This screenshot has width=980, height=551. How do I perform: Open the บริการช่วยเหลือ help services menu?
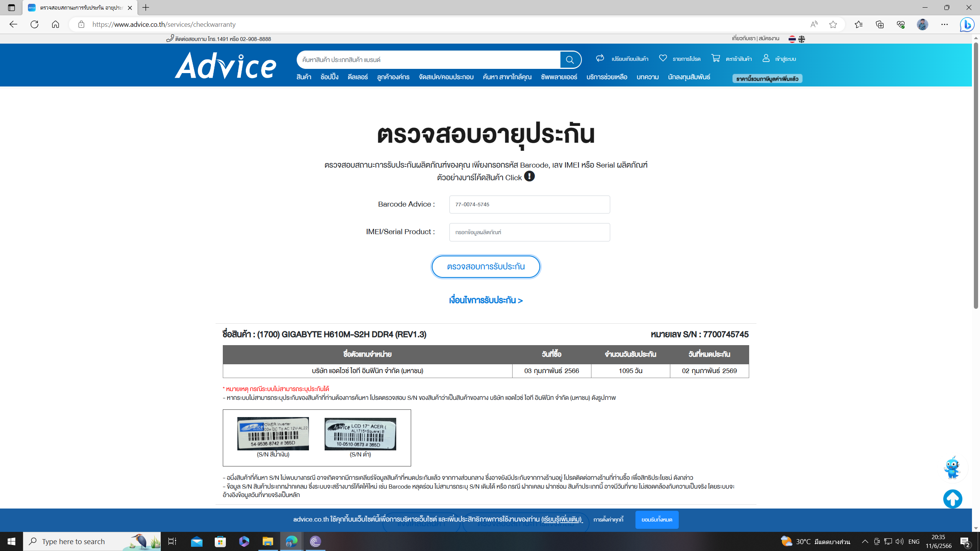pos(607,77)
